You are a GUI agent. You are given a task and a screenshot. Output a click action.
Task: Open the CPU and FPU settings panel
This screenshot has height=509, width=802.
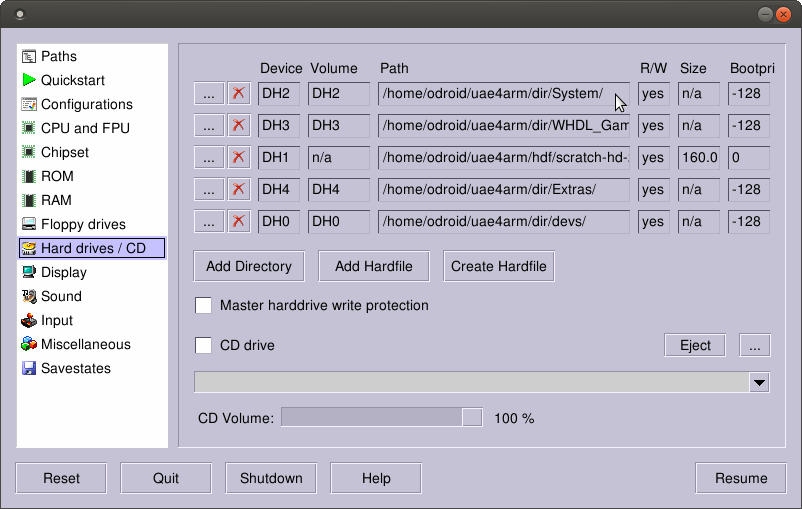(x=85, y=128)
